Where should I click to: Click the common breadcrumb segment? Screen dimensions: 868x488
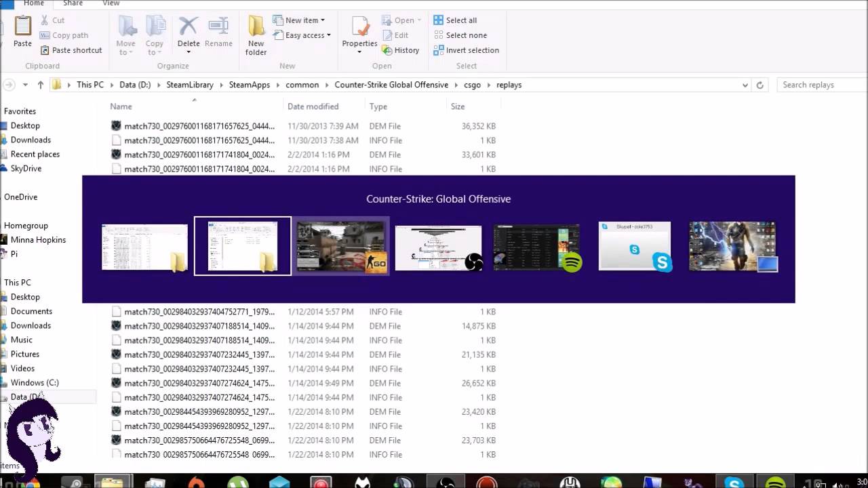pyautogui.click(x=302, y=85)
